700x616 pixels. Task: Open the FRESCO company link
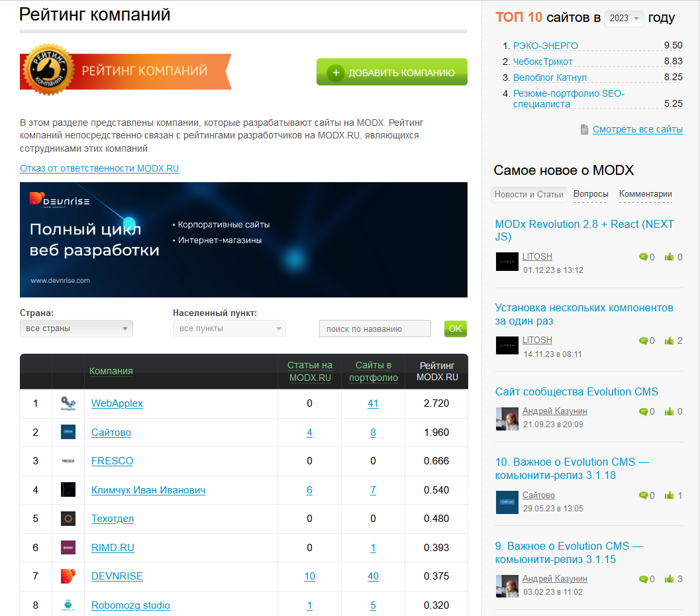(112, 460)
